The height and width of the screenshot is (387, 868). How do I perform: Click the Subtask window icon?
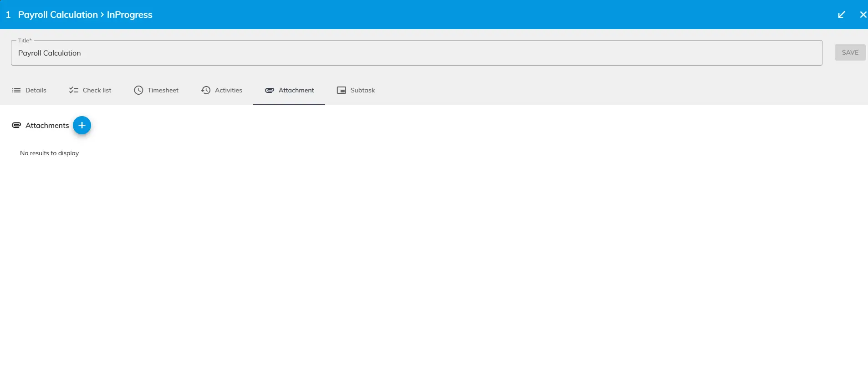pos(341,90)
